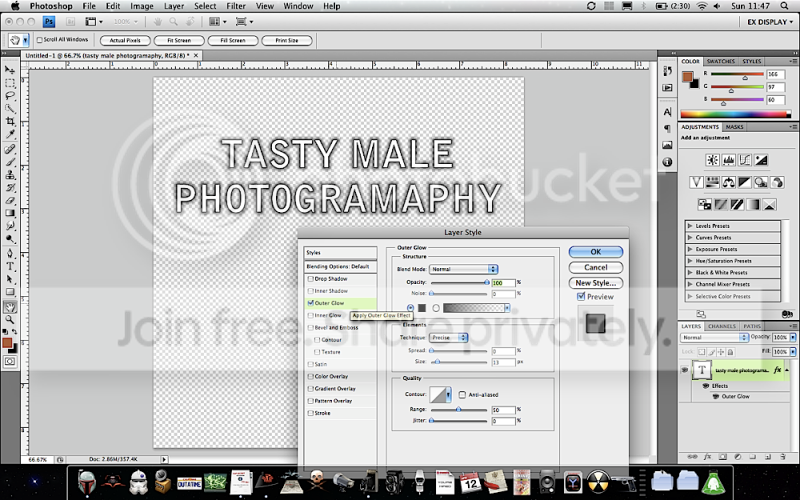Open the Technique dropdown set to Precise
This screenshot has width=800, height=500.
[455, 338]
